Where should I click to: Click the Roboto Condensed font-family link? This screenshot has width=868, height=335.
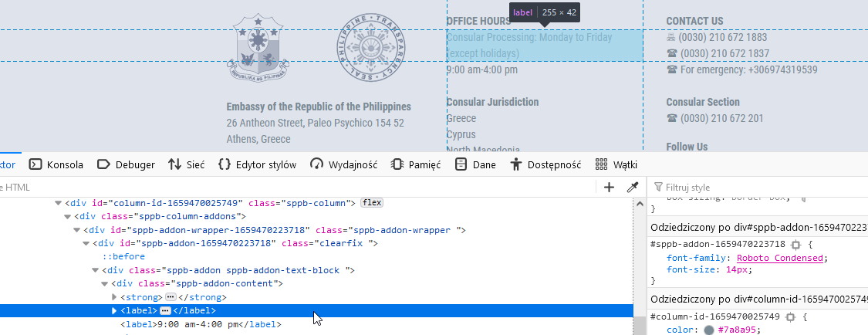780,258
